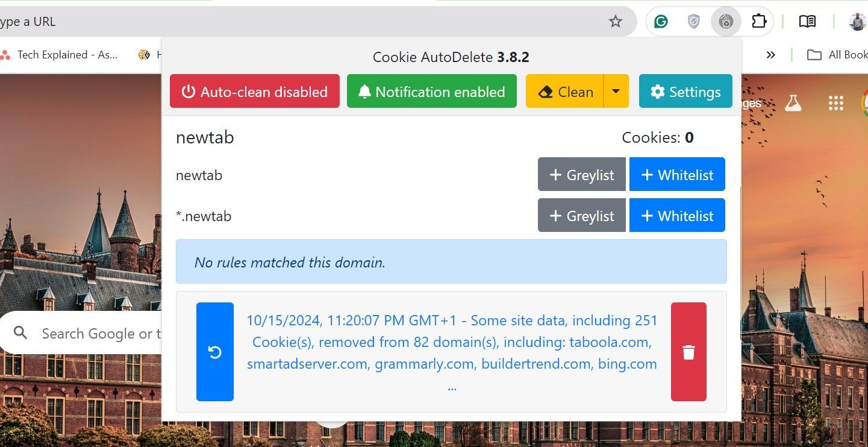Click the bookmark star in address bar
The height and width of the screenshot is (447, 868).
[x=615, y=22]
